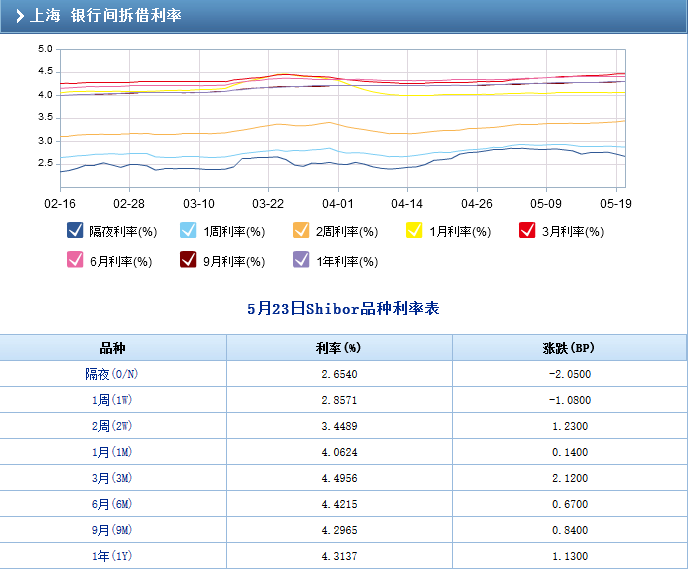
Task: Click the 05-09 date label on chart axis
Action: tap(545, 204)
